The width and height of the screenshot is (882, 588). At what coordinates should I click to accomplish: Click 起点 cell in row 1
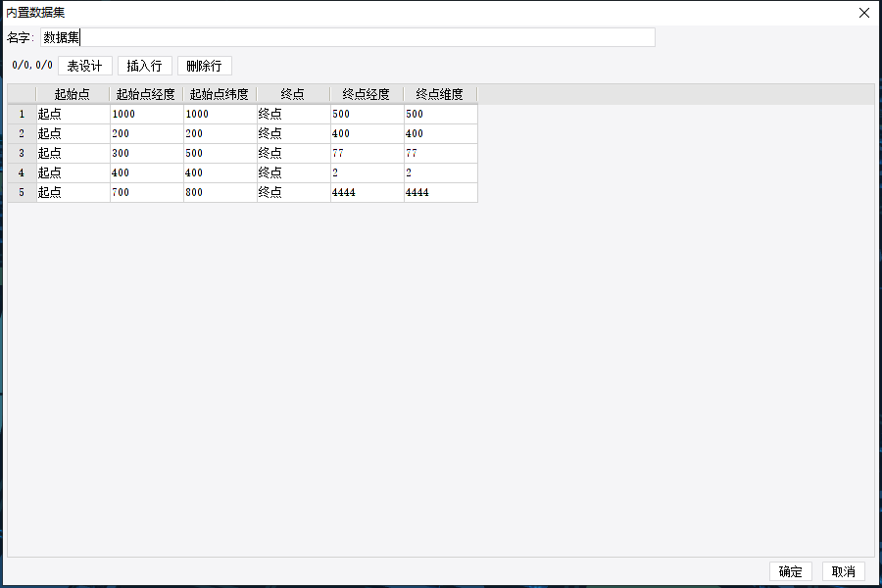coord(73,115)
